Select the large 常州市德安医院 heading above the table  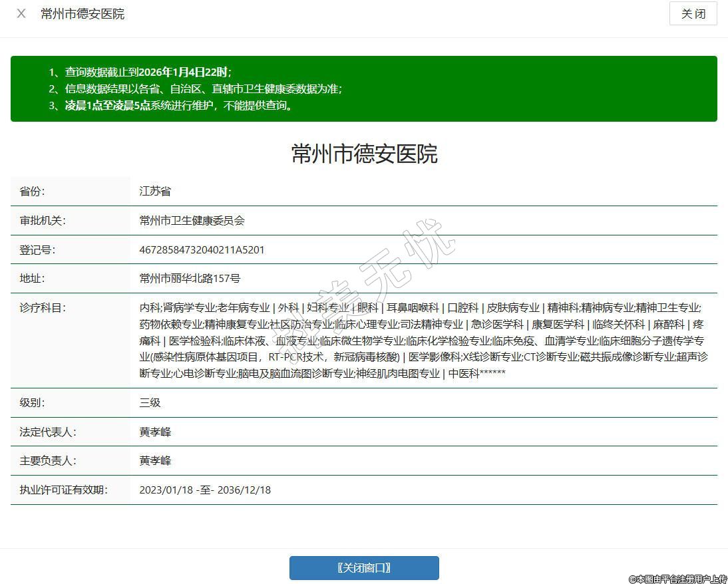coord(364,154)
